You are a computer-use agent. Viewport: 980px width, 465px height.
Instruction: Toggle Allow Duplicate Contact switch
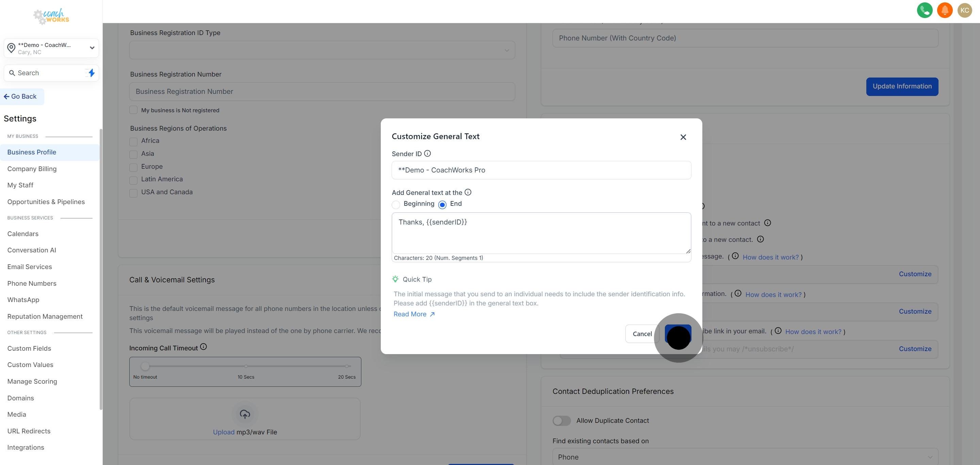coord(561,420)
